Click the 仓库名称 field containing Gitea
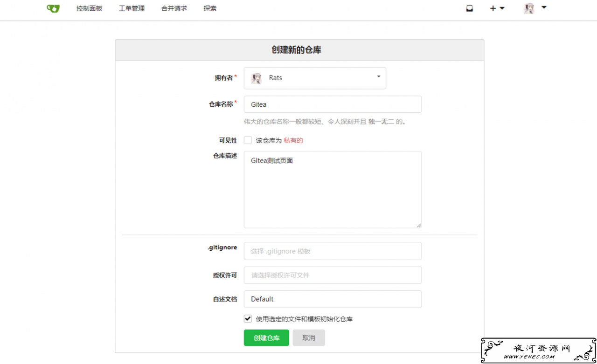This screenshot has height=364, width=597. (333, 104)
